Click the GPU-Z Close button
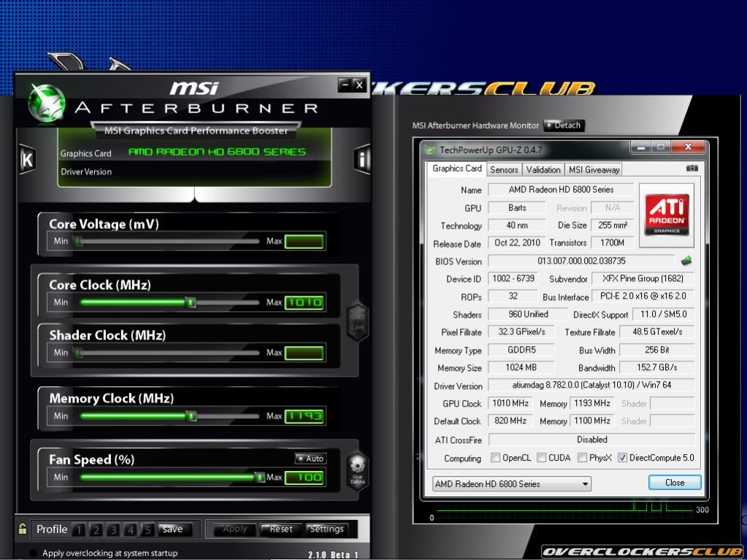The image size is (747, 560). tap(675, 483)
